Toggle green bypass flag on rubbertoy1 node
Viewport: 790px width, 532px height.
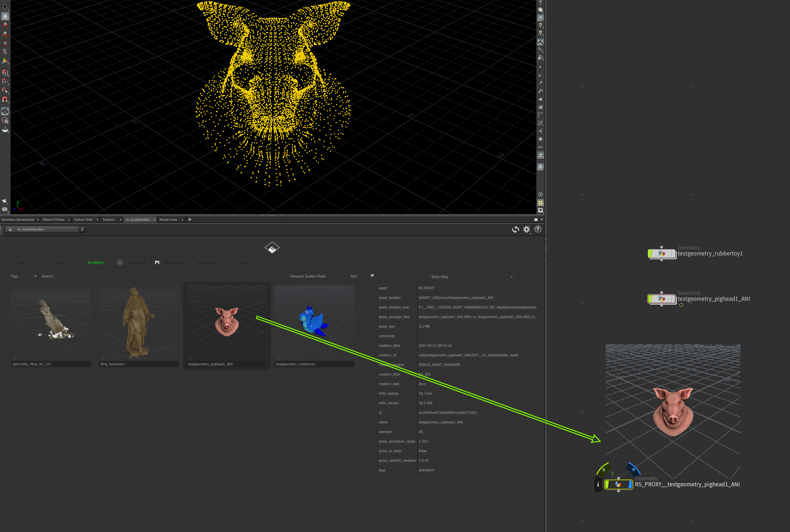(650, 254)
